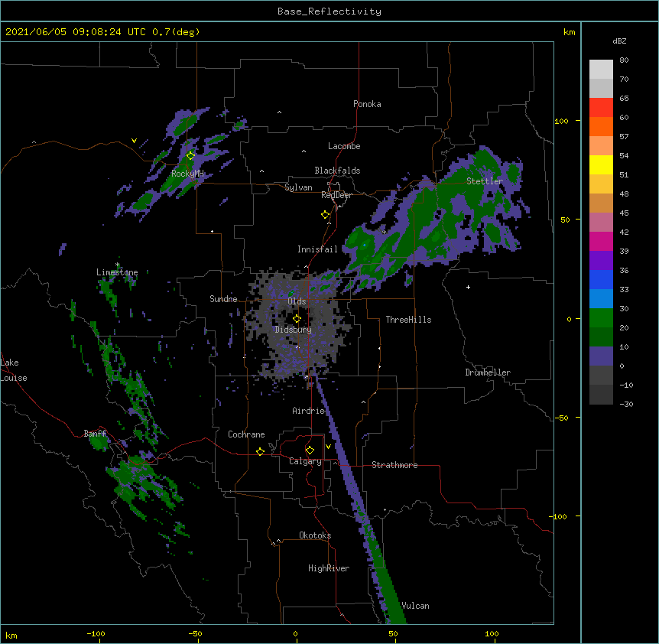Click the yellow diamond marker near RockyMH
The image size is (659, 644).
click(190, 156)
